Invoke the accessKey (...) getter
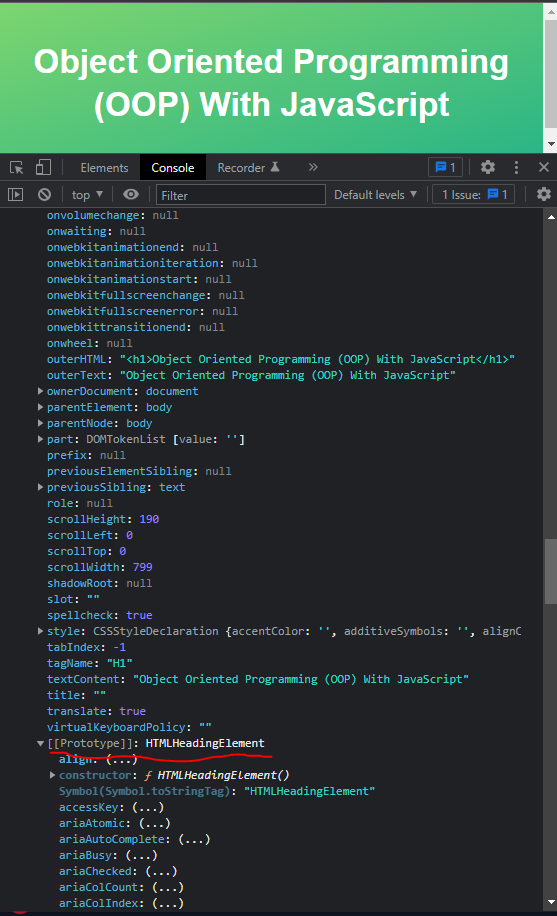Viewport: 557px width, 916px height. (x=148, y=807)
